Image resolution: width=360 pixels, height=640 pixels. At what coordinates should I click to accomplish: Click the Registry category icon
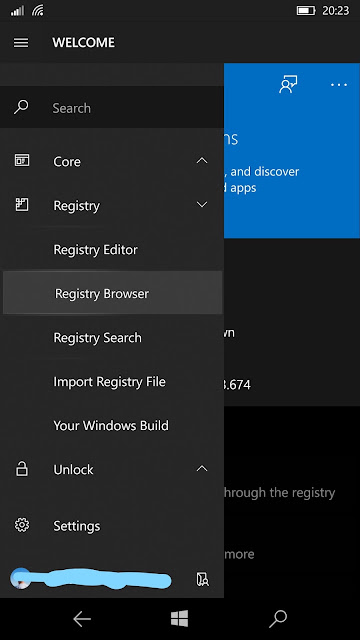[22, 204]
